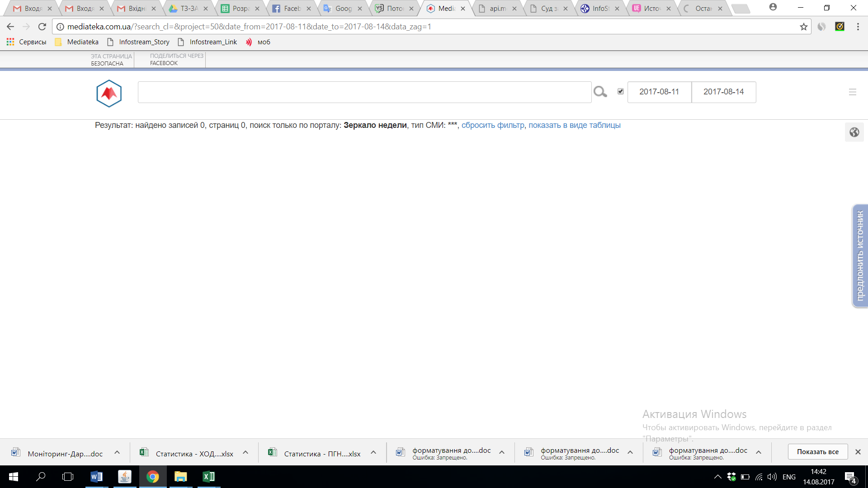Screen dimensions: 868x488
Task: Expand options for Статистика - ПГН xlsx download
Action: click(373, 452)
